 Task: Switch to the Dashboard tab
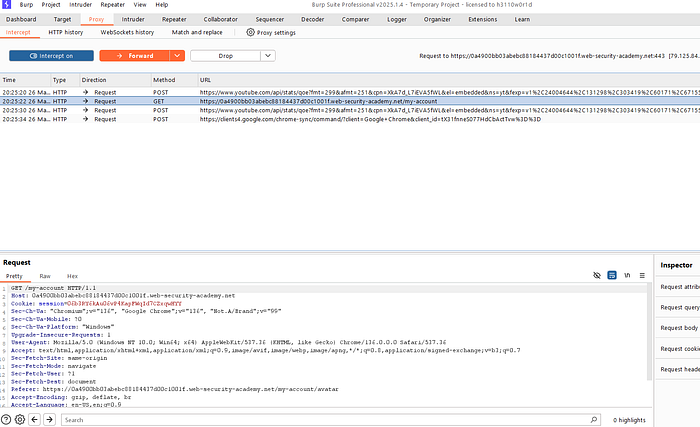click(x=21, y=19)
